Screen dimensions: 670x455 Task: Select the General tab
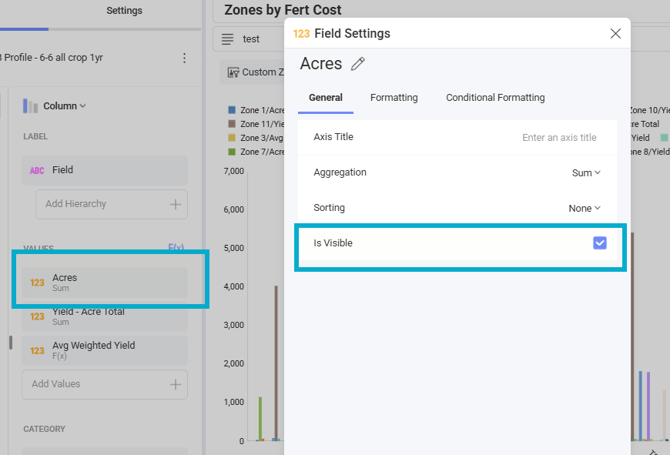(x=325, y=98)
